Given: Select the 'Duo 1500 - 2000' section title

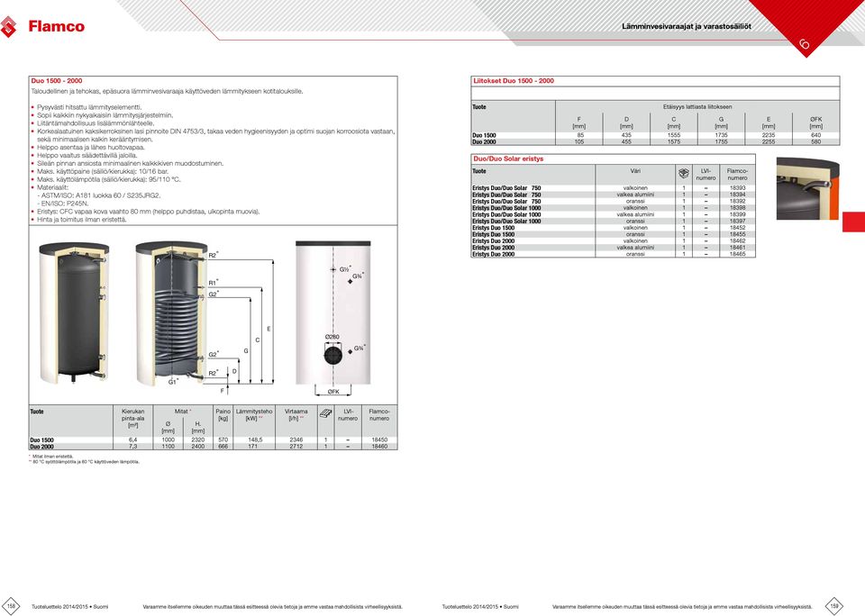Looking at the screenshot, I should click(x=56, y=80).
